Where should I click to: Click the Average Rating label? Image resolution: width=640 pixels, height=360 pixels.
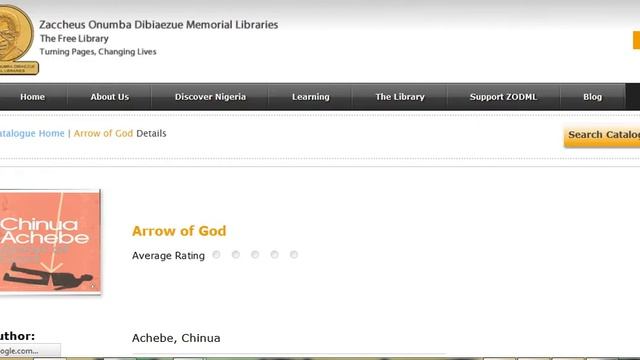[x=168, y=256]
